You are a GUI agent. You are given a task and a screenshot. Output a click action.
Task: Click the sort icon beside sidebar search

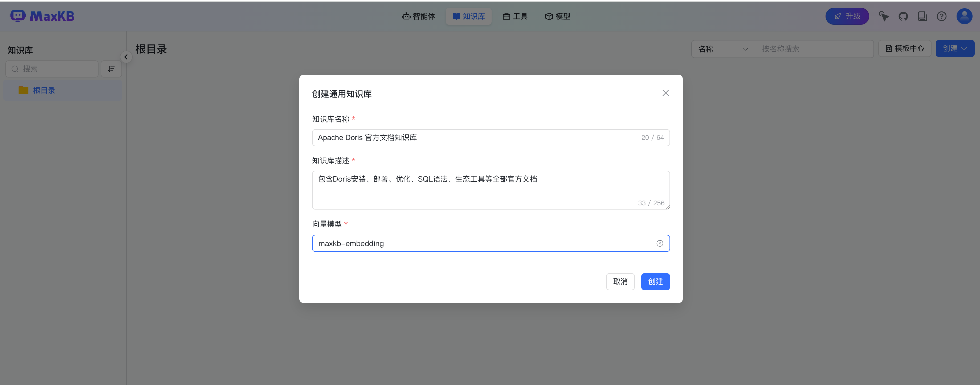point(111,69)
